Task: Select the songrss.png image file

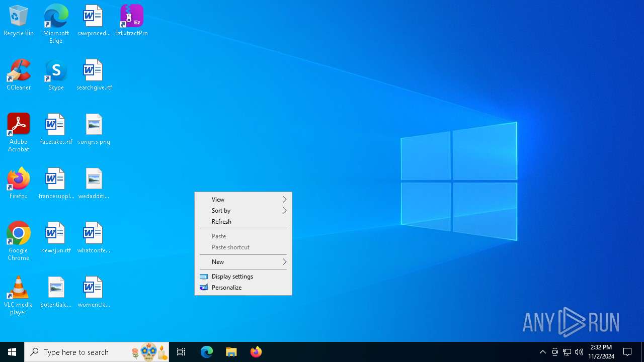Action: click(94, 130)
